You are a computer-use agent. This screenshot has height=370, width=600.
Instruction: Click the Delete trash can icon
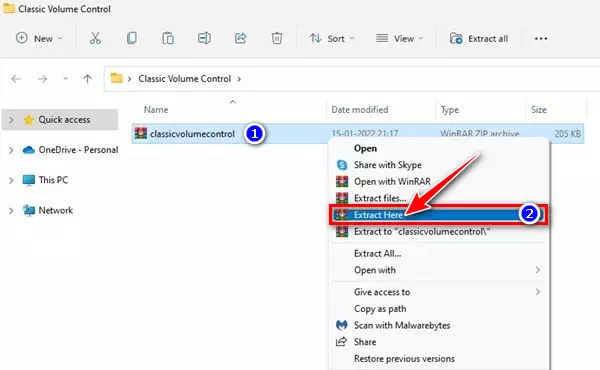(277, 38)
